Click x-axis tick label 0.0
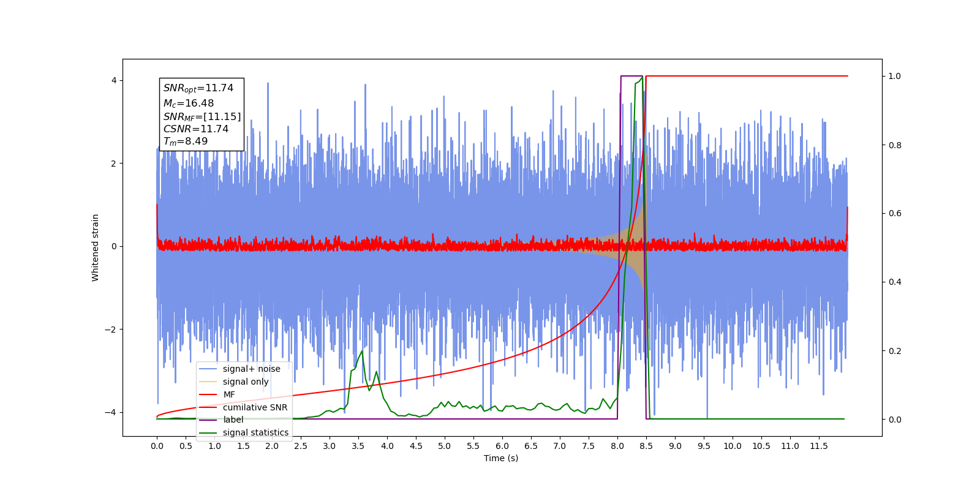The height and width of the screenshot is (490, 980). point(157,446)
